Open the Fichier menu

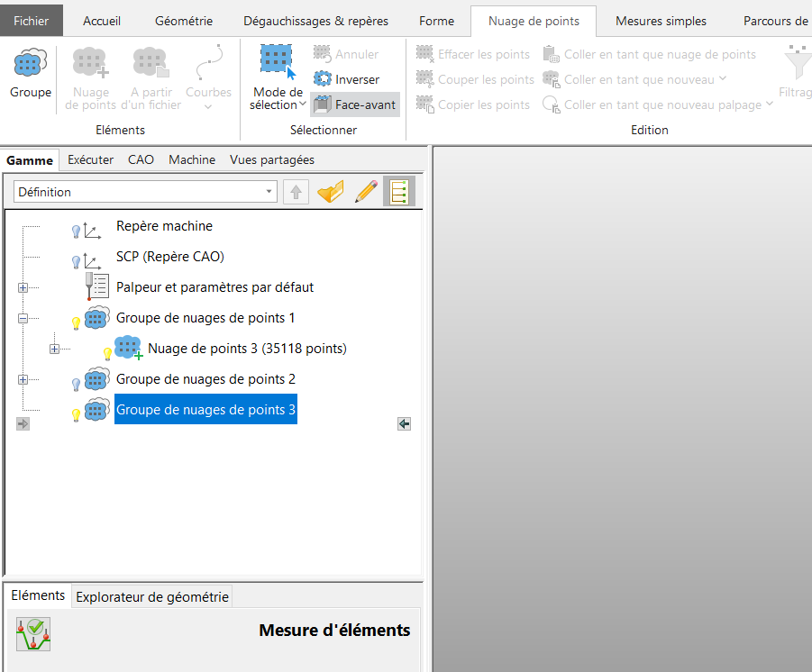point(32,21)
